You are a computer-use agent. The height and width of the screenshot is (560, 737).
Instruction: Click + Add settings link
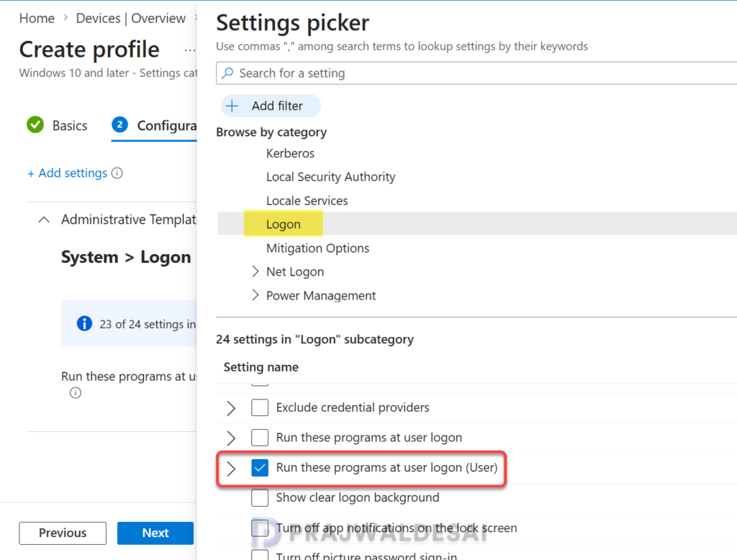pyautogui.click(x=67, y=173)
